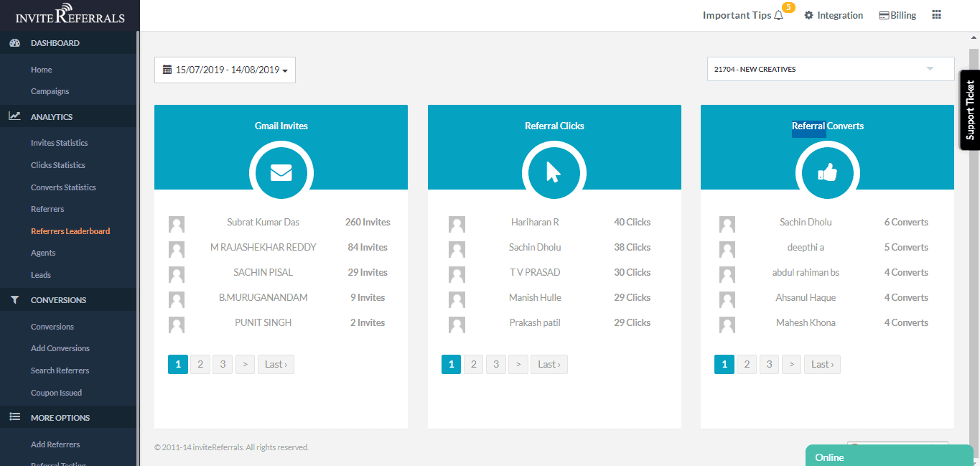Open Invites Statistics in sidebar
Screen dimensions: 980x466
tap(59, 143)
